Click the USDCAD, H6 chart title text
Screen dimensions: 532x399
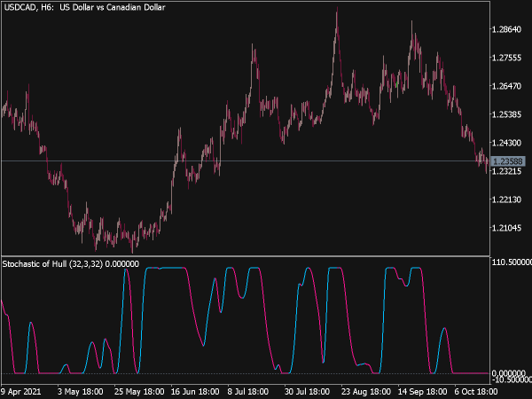[x=85, y=7]
